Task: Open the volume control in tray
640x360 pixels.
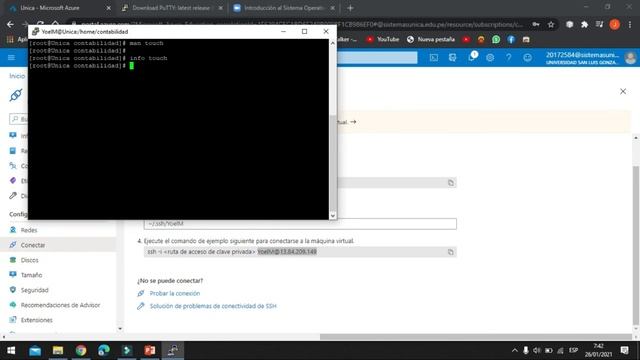Action: pyautogui.click(x=537, y=351)
